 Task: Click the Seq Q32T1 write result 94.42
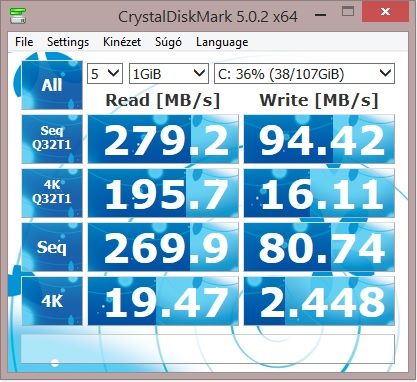(319, 139)
